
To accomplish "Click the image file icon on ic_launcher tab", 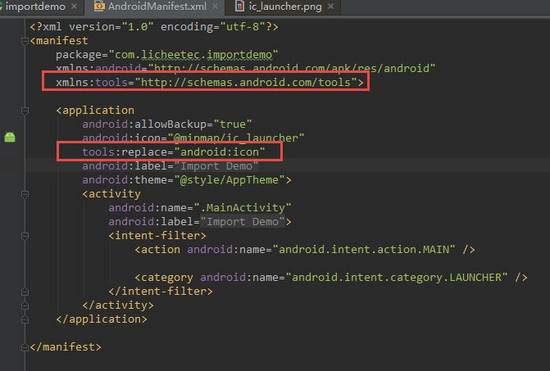I will [x=240, y=6].
